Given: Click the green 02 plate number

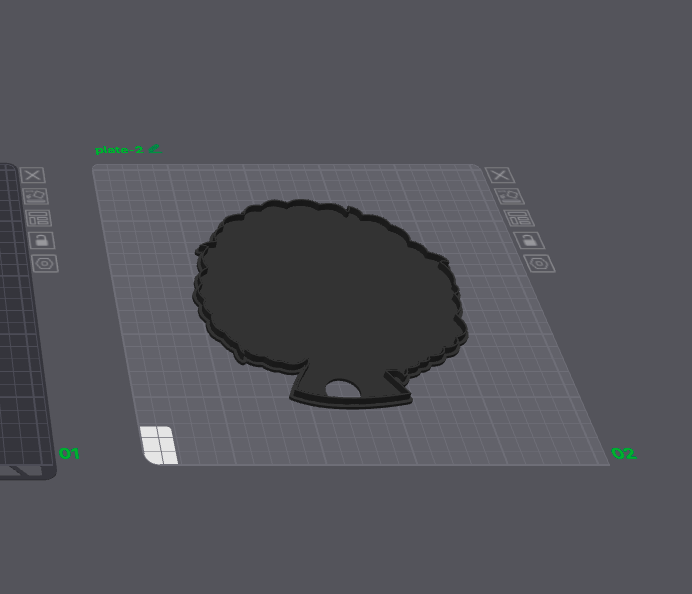Looking at the screenshot, I should [x=624, y=453].
